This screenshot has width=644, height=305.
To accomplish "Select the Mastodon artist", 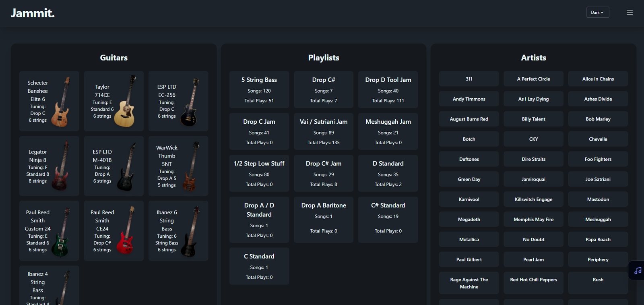I will (598, 199).
